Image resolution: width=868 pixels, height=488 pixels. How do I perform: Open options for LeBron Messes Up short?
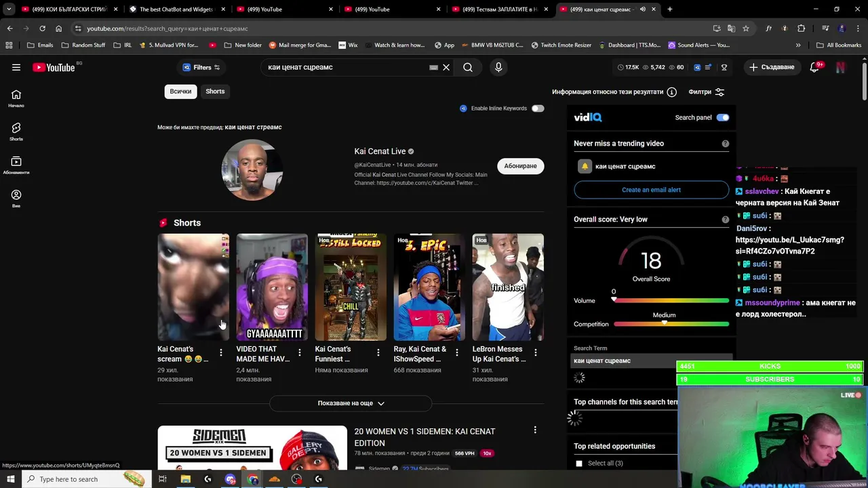coord(535,352)
